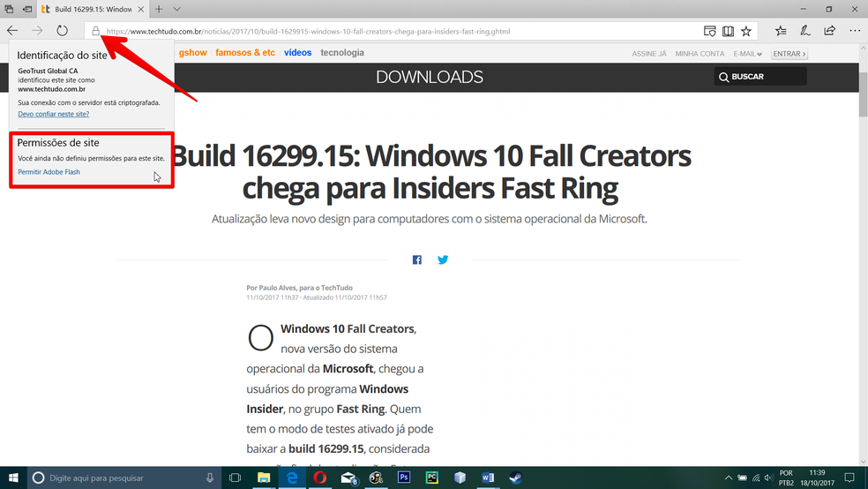Click Permitir Adobe Flash link

coord(49,172)
